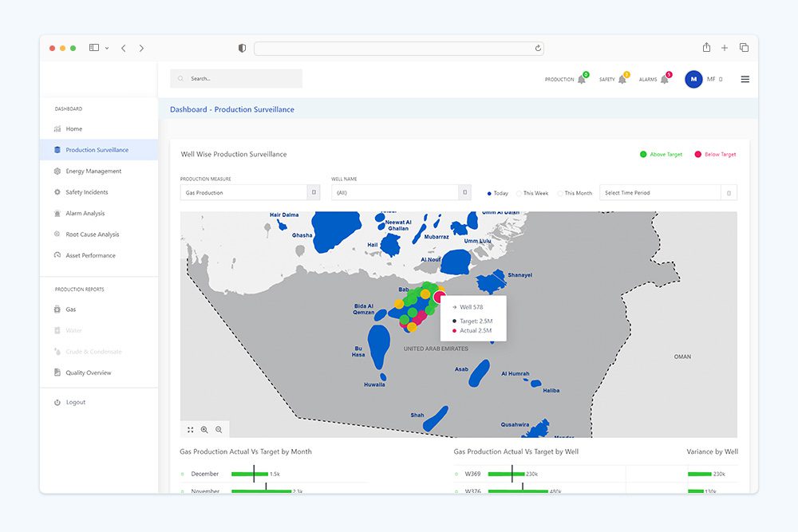Open the Well Name dropdown
The width and height of the screenshot is (798, 532).
[401, 193]
